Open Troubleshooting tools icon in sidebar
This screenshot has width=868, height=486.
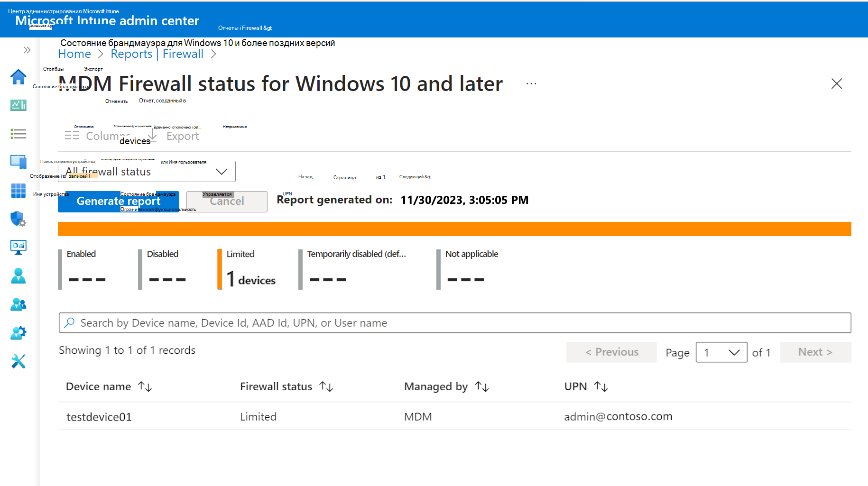(18, 361)
